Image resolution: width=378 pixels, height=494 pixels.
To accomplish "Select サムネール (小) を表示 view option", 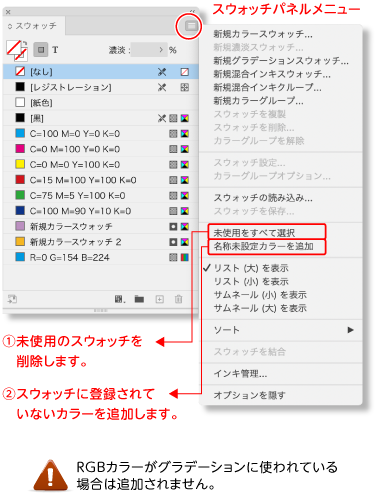I will [x=260, y=295].
